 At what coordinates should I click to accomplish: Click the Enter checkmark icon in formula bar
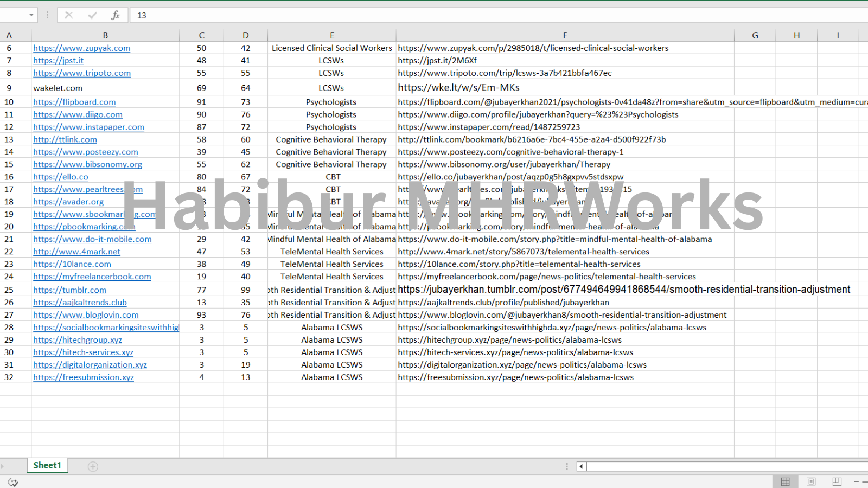[92, 15]
